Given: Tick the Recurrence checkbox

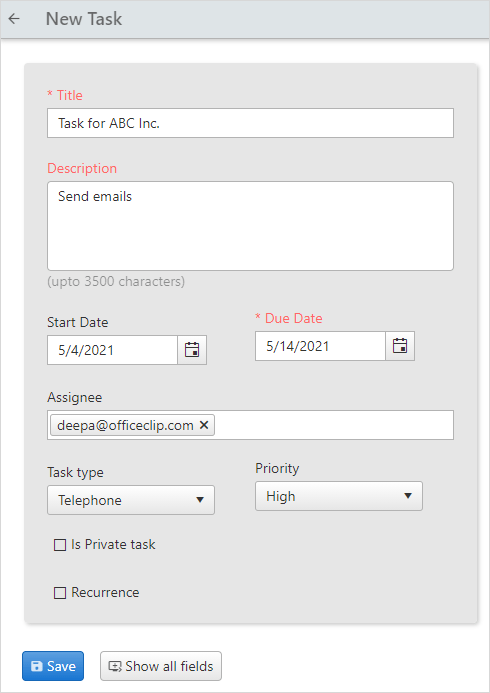Looking at the screenshot, I should tap(60, 593).
